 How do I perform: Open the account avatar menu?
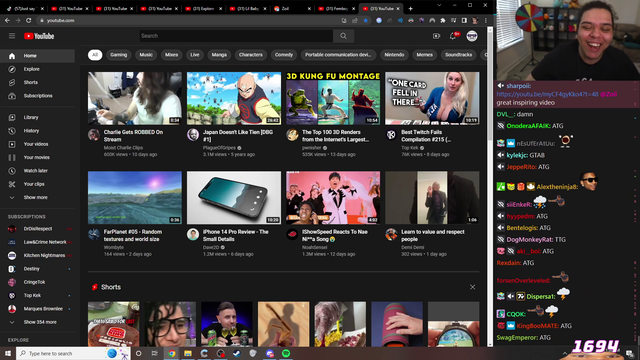pyautogui.click(x=472, y=36)
